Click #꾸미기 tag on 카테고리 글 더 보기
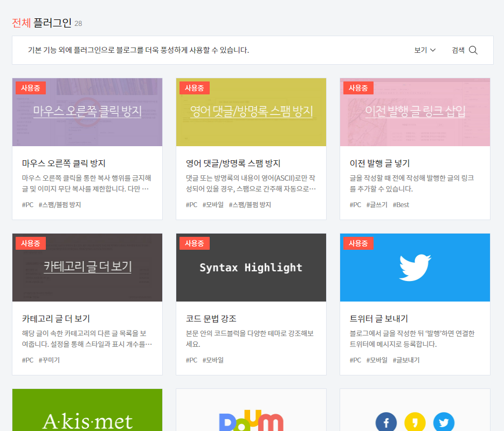Screen dimensions: 504x431 (49, 360)
